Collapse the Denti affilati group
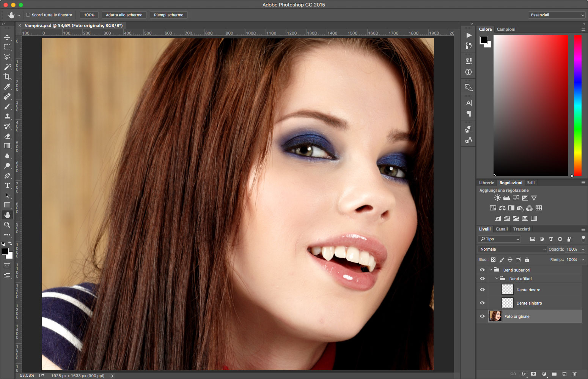Screen dimensions: 588x379 pyautogui.click(x=497, y=279)
